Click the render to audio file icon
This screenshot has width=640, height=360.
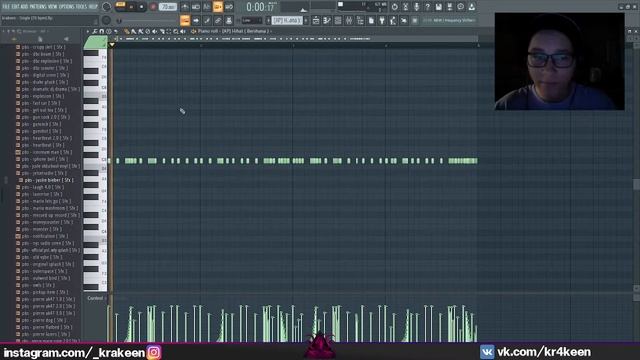tap(450, 7)
